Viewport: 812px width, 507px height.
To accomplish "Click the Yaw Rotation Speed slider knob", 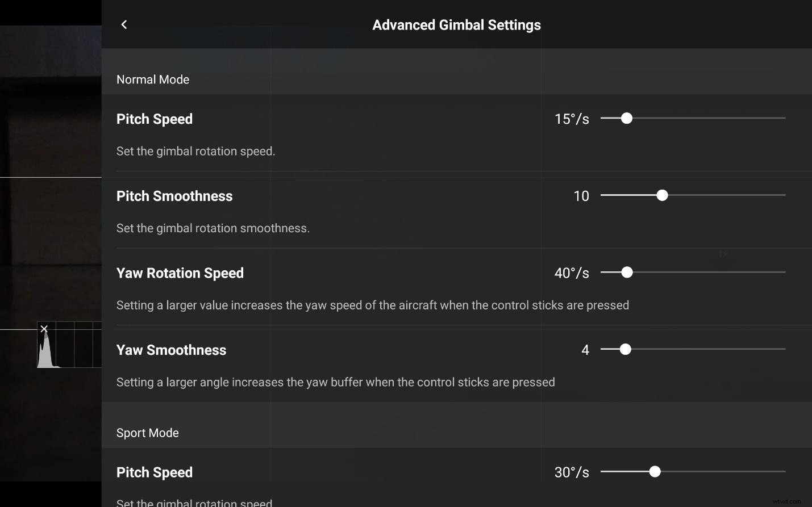I will coord(627,273).
